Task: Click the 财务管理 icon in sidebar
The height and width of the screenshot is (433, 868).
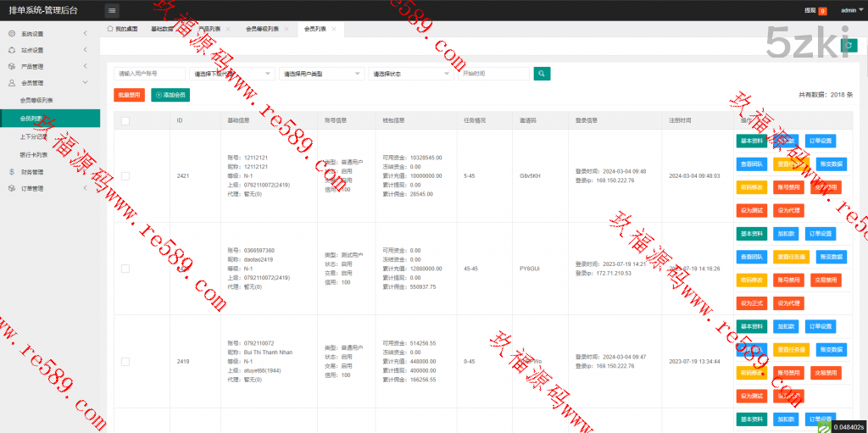Action: pos(11,171)
